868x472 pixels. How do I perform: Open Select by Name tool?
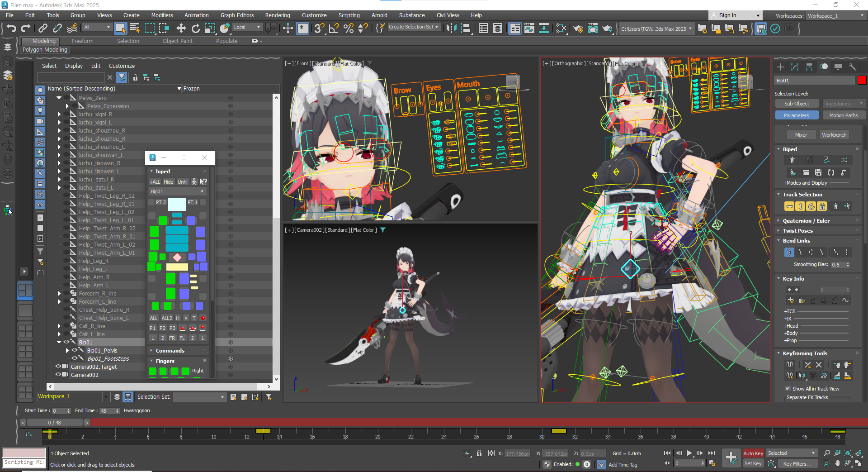pyautogui.click(x=135, y=29)
